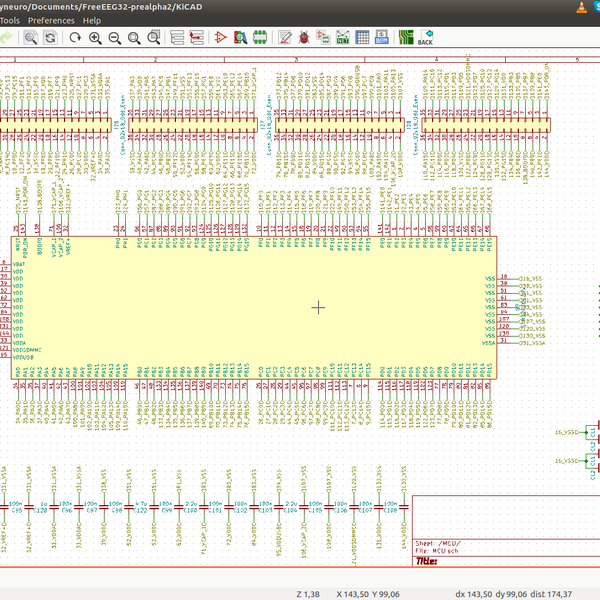The image size is (600, 600).
Task: Activate zoom to selection tool
Action: (155, 39)
